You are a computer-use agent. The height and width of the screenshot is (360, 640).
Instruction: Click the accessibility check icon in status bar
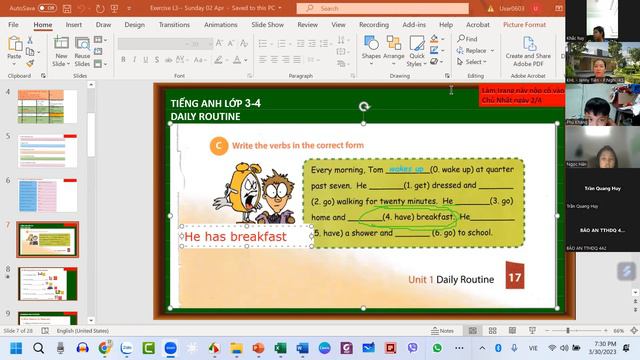pos(45,331)
